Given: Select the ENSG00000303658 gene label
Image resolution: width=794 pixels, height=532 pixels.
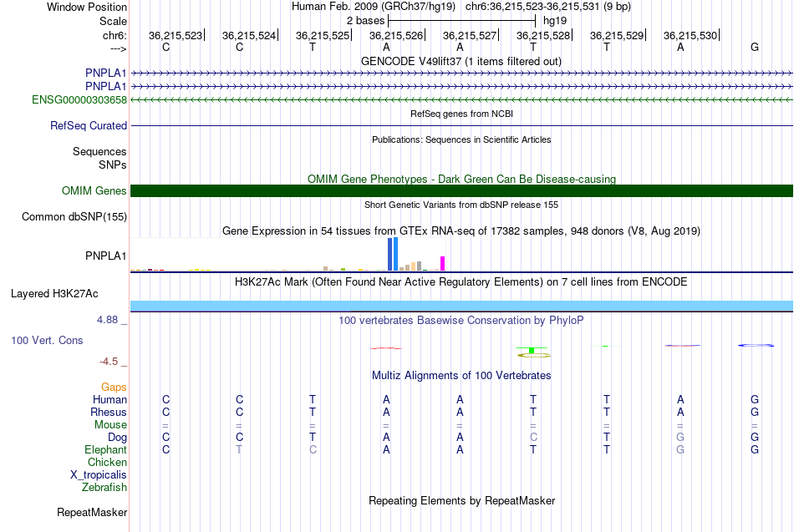Looking at the screenshot, I should coord(79,99).
